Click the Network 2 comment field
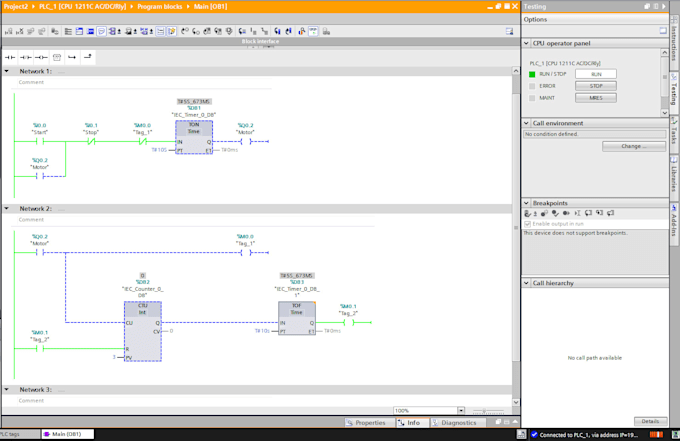 (x=195, y=219)
